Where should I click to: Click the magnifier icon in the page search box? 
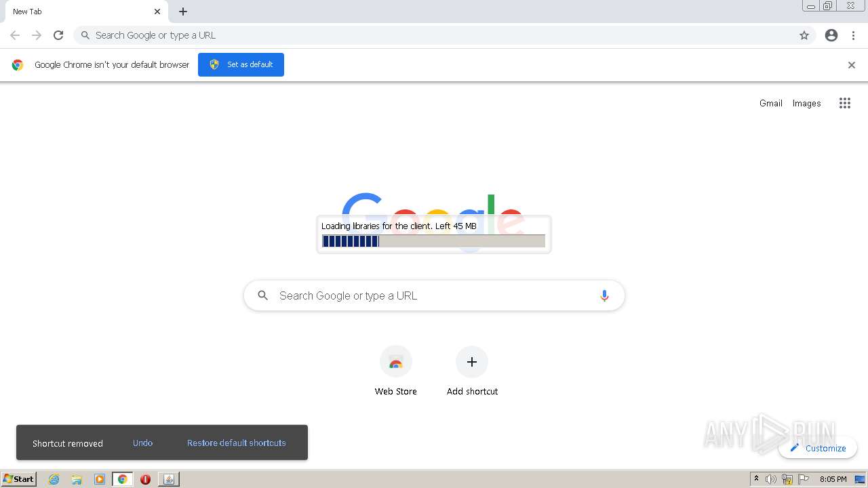point(263,296)
